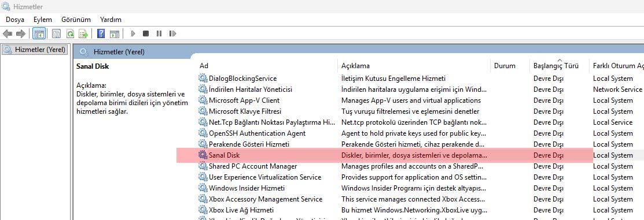Click 'Local Service' logon value for Net.Tcp row
Image resolution: width=644 pixels, height=220 pixels.
613,122
